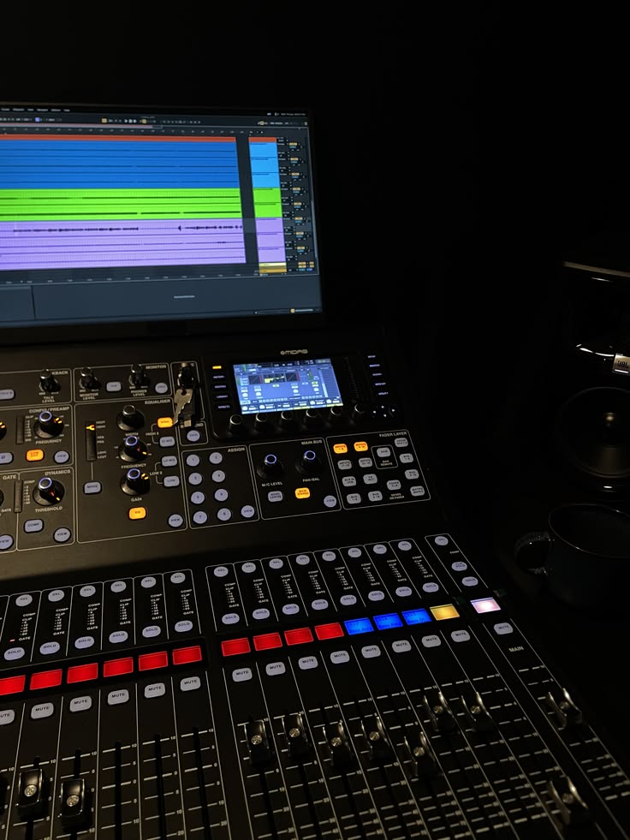Click orange top track lane in DAW
The width and height of the screenshot is (630, 840).
click(x=118, y=138)
